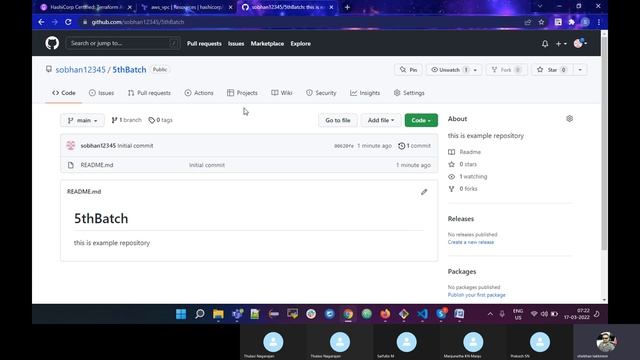Click the Search or jump to field
Image resolution: width=640 pixels, height=360 pixels.
coord(123,43)
